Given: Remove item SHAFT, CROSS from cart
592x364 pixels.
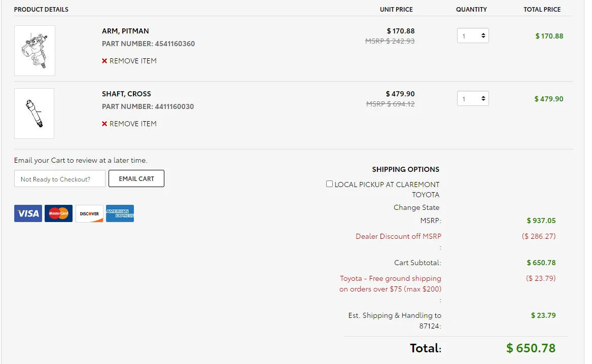Looking at the screenshot, I should [x=129, y=124].
